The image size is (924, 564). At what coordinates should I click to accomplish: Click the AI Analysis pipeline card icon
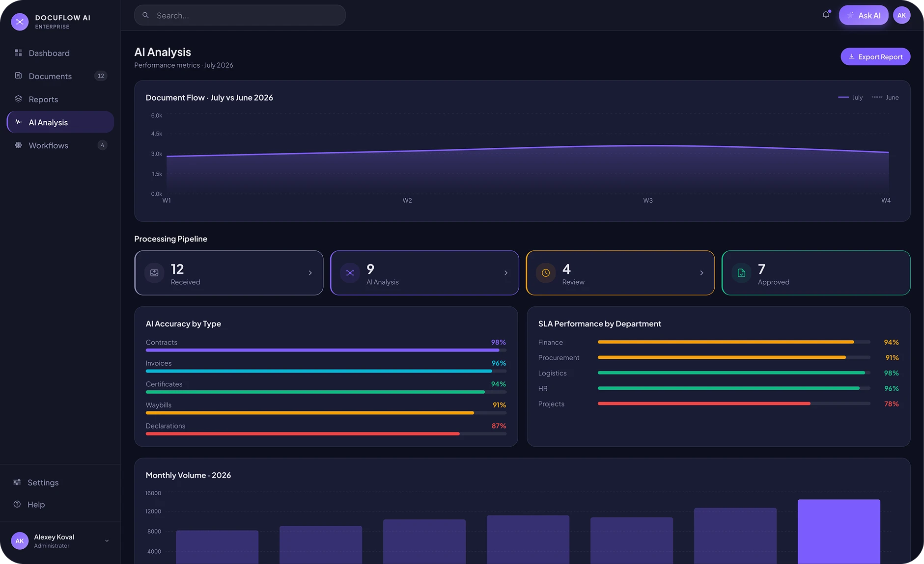pos(350,273)
